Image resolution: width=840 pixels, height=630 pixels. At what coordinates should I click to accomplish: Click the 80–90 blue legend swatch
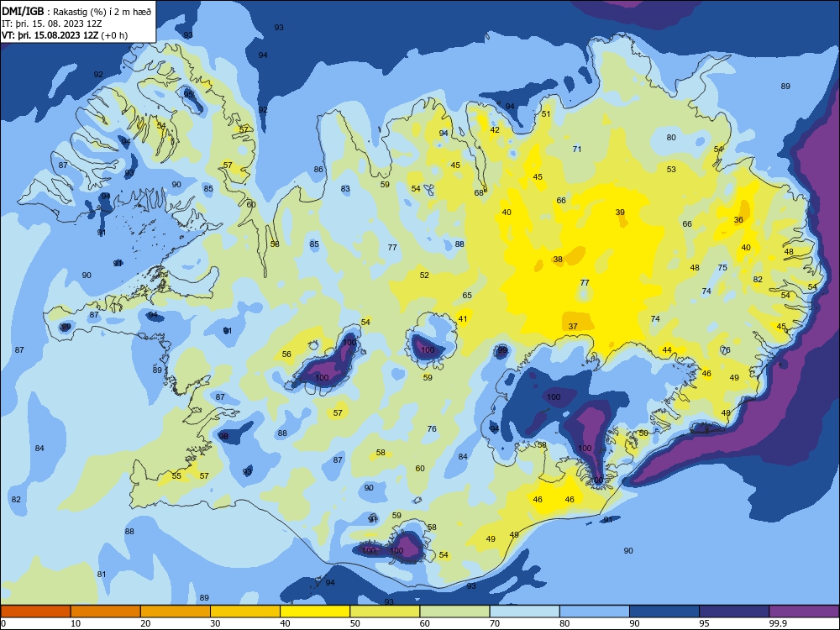595,612
